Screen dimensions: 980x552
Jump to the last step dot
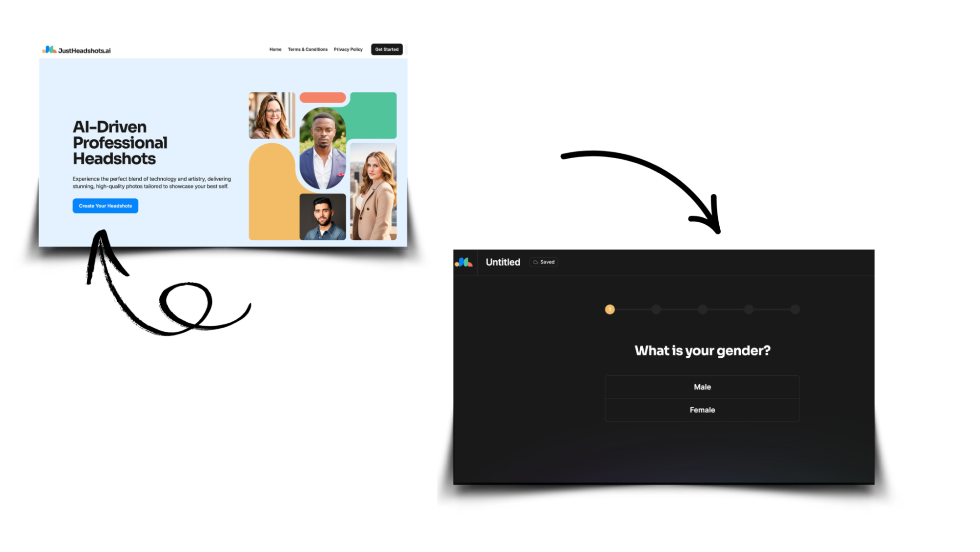(795, 310)
